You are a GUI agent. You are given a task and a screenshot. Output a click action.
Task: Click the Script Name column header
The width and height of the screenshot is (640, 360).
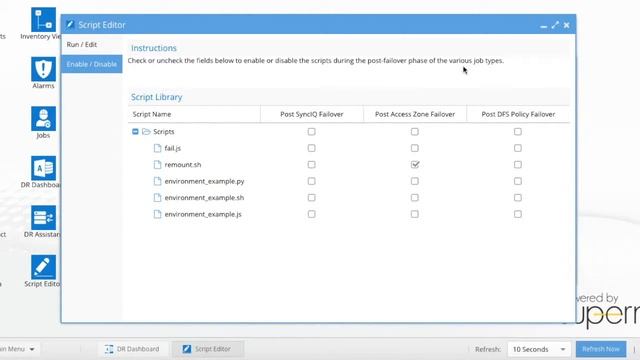[194, 114]
